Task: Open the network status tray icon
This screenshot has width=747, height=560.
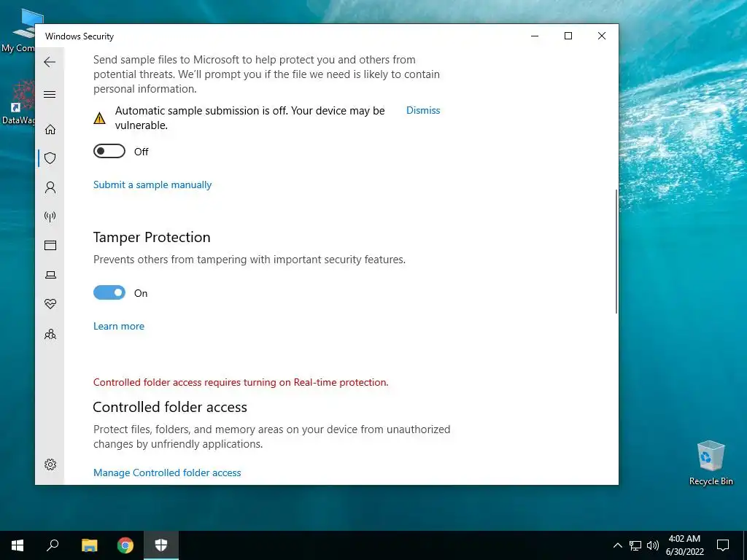Action: [635, 545]
